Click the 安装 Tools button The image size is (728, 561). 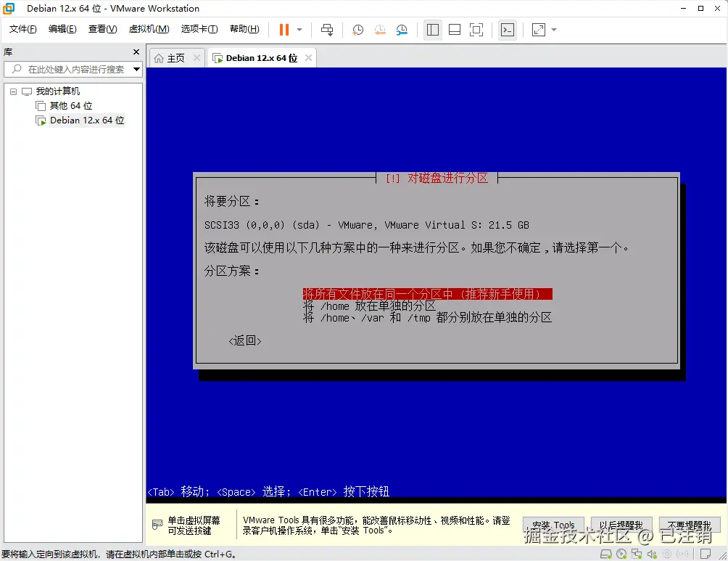click(553, 524)
